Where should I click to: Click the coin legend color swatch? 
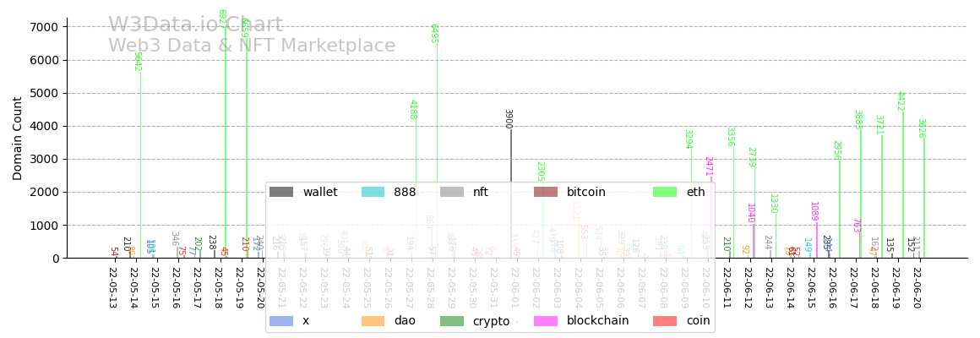[x=665, y=321]
